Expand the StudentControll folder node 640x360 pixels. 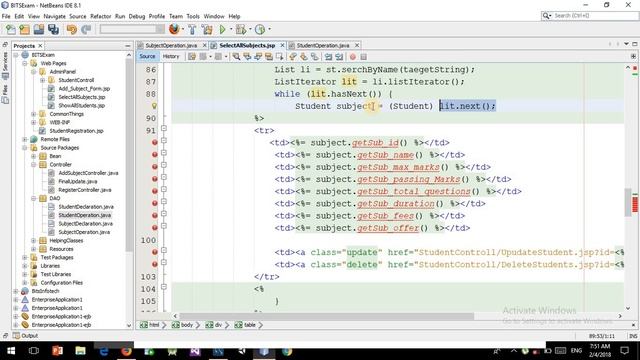tap(42, 80)
